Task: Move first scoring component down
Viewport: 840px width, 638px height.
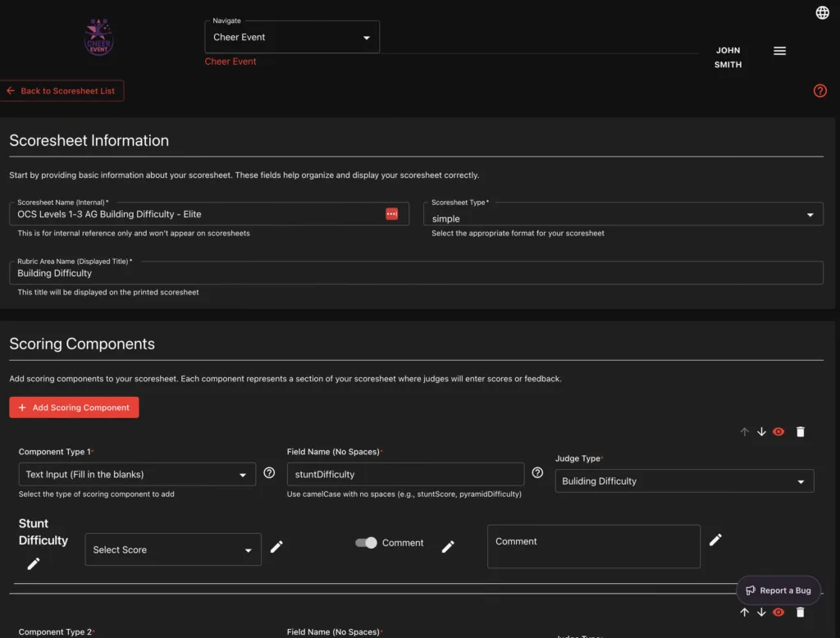Action: point(761,432)
